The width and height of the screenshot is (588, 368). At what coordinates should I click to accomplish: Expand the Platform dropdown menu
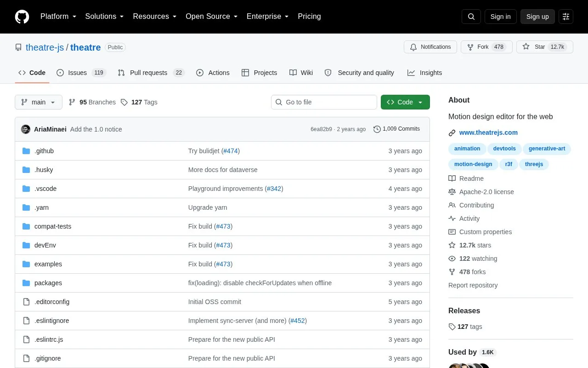58,17
